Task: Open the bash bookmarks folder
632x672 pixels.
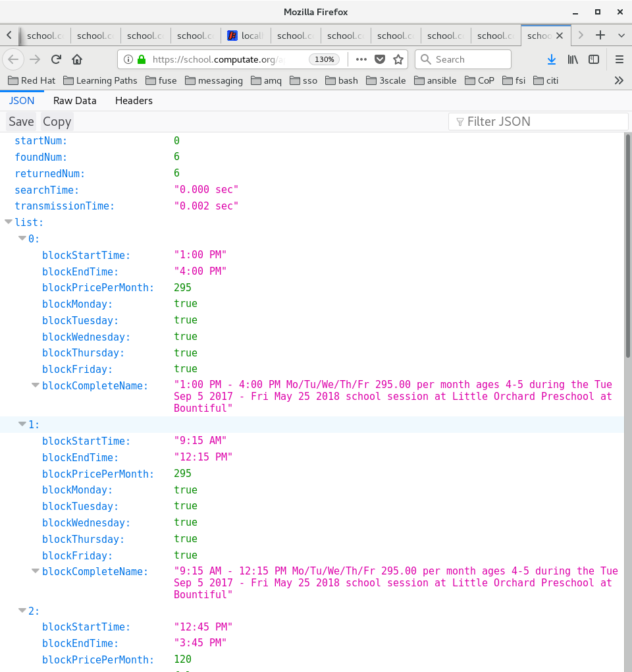Action: point(341,80)
